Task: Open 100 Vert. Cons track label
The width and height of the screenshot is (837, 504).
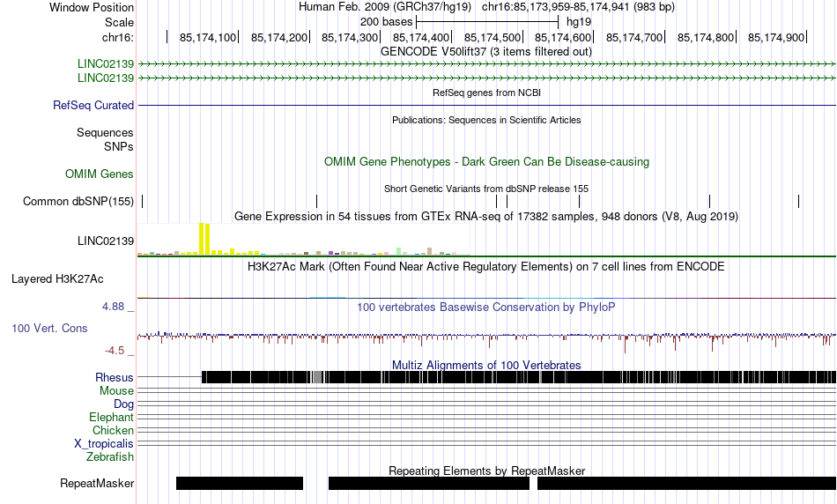Action: (x=49, y=329)
